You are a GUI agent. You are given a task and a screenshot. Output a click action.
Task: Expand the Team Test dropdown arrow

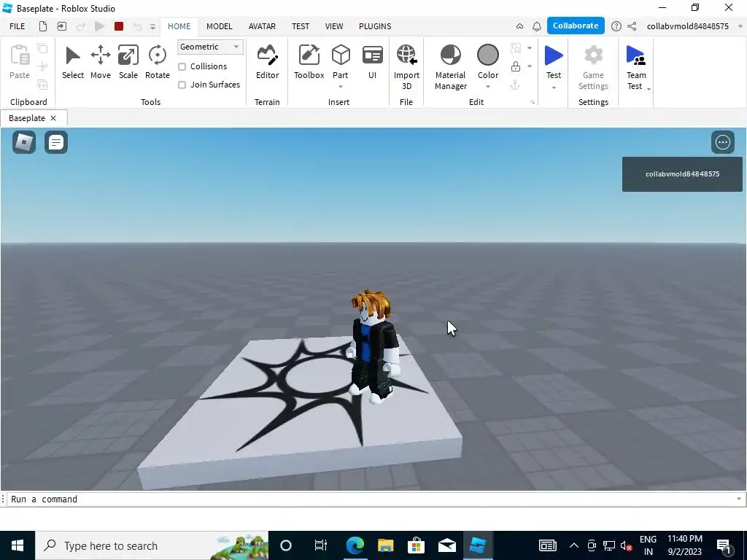[x=649, y=88]
